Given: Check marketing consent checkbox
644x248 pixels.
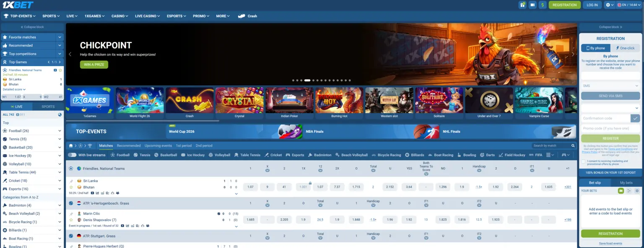Looking at the screenshot, I should point(583,161).
